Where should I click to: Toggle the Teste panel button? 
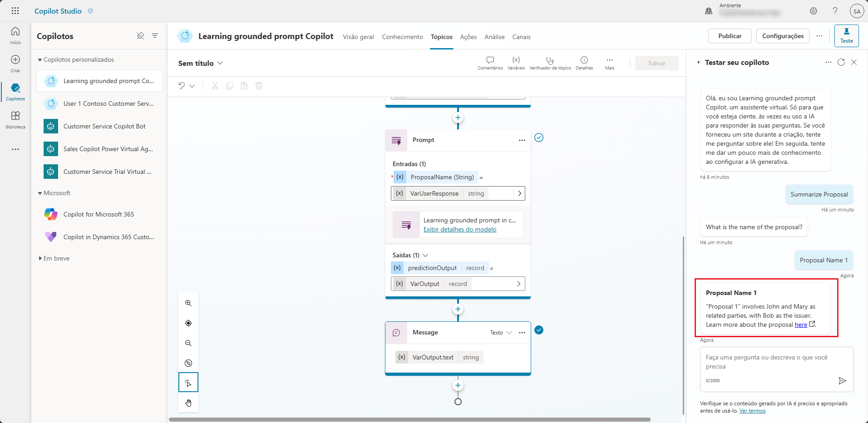tap(846, 35)
